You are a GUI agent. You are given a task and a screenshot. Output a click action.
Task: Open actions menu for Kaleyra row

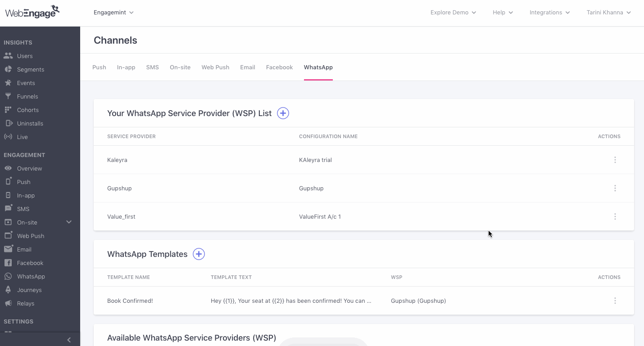pos(615,160)
